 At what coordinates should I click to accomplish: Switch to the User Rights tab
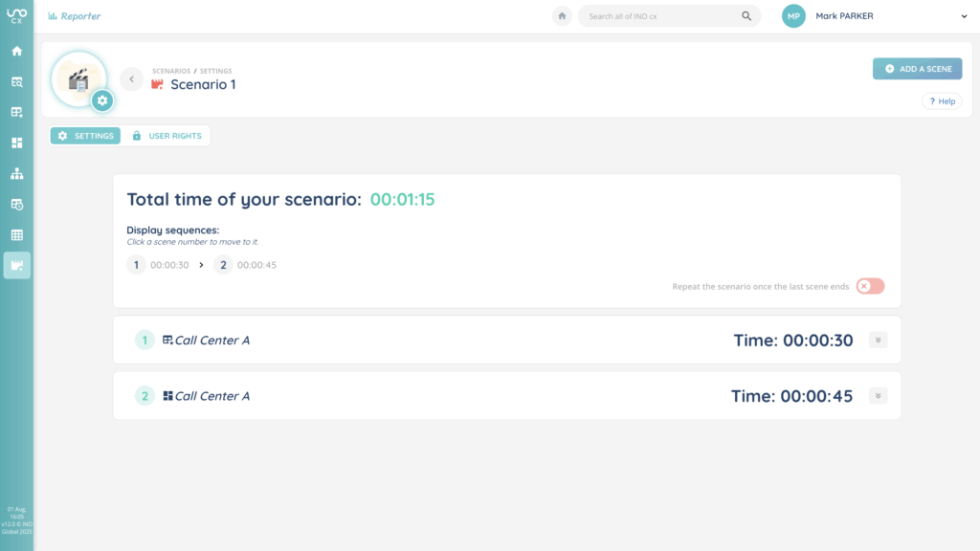[x=167, y=136]
